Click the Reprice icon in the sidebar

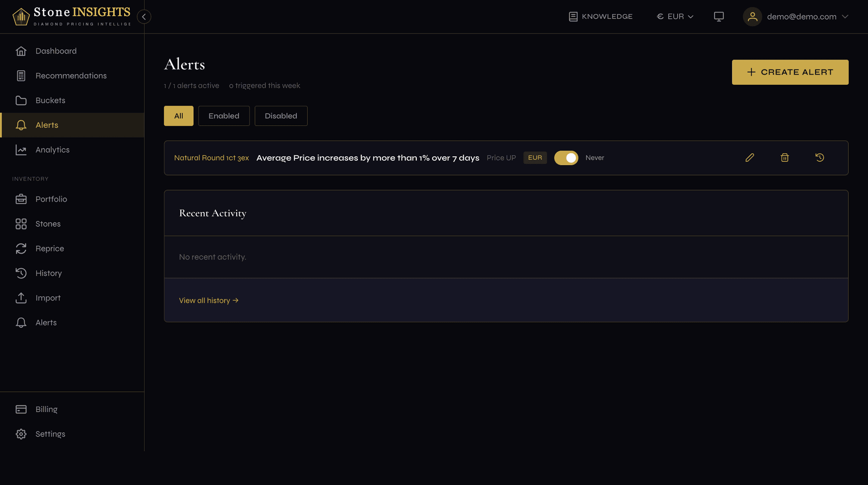[x=21, y=248]
